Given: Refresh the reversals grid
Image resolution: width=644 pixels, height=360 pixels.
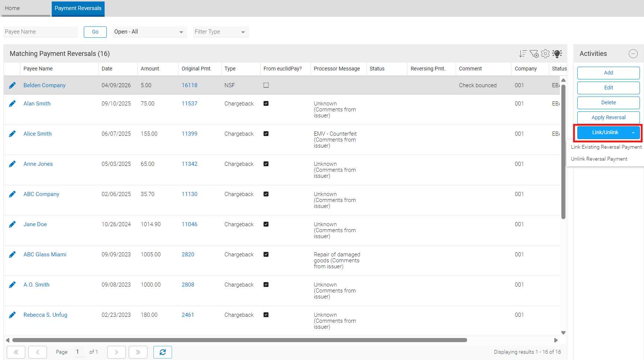Looking at the screenshot, I should pos(163,352).
